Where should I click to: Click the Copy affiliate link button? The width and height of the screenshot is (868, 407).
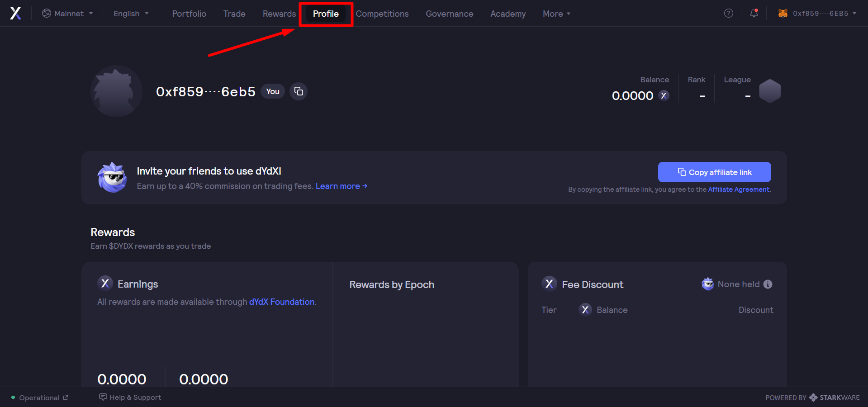[714, 172]
